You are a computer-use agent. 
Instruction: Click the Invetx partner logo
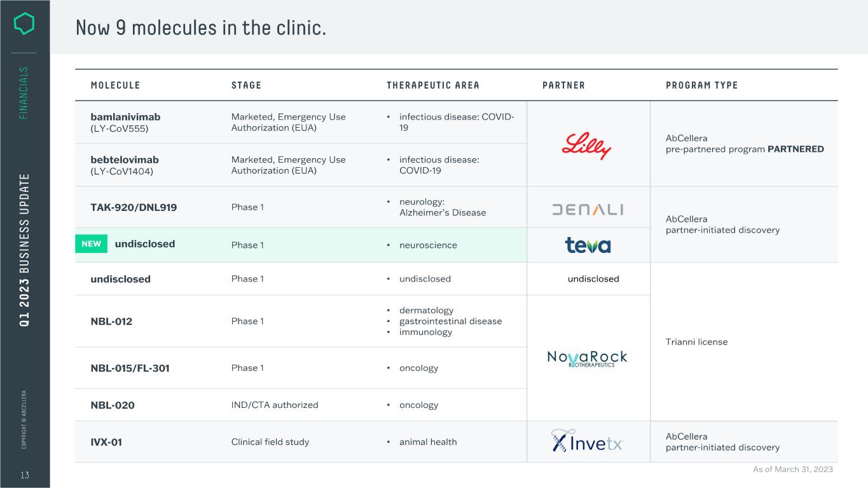pos(588,440)
